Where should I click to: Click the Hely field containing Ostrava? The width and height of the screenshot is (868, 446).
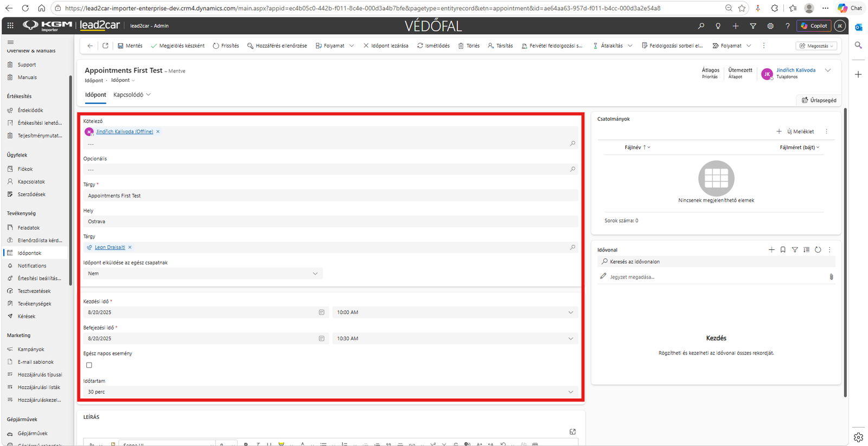tap(331, 221)
